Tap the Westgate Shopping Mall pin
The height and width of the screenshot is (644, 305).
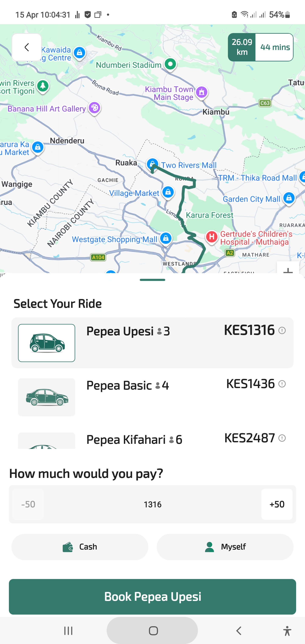tap(166, 238)
